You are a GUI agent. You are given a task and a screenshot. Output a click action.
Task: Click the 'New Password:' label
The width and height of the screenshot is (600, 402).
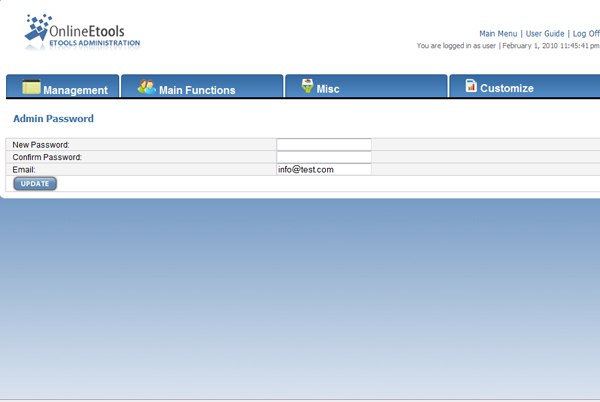tap(41, 145)
